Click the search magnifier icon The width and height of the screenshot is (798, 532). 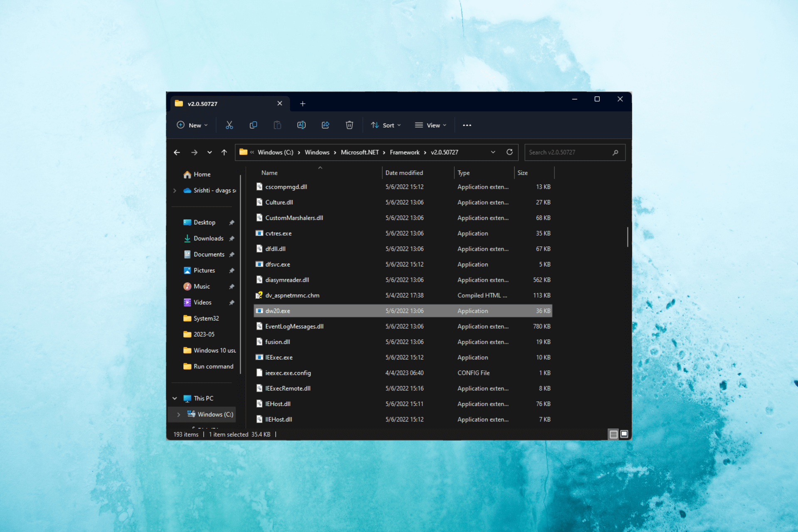tap(616, 153)
